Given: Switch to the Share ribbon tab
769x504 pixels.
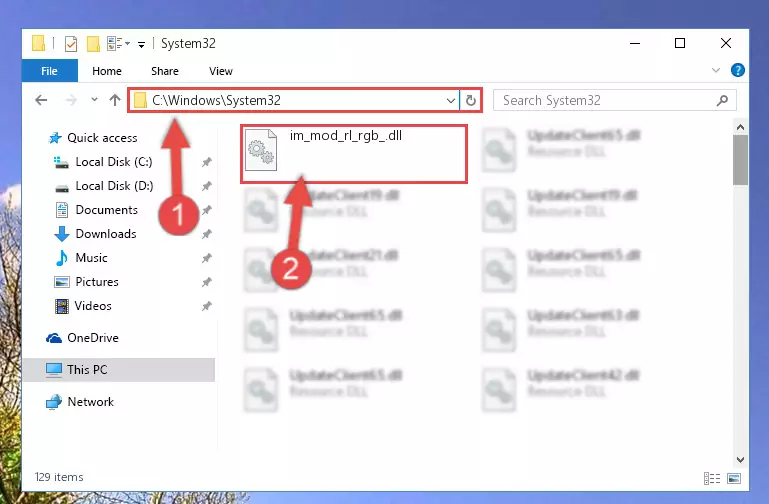Looking at the screenshot, I should pos(165,71).
